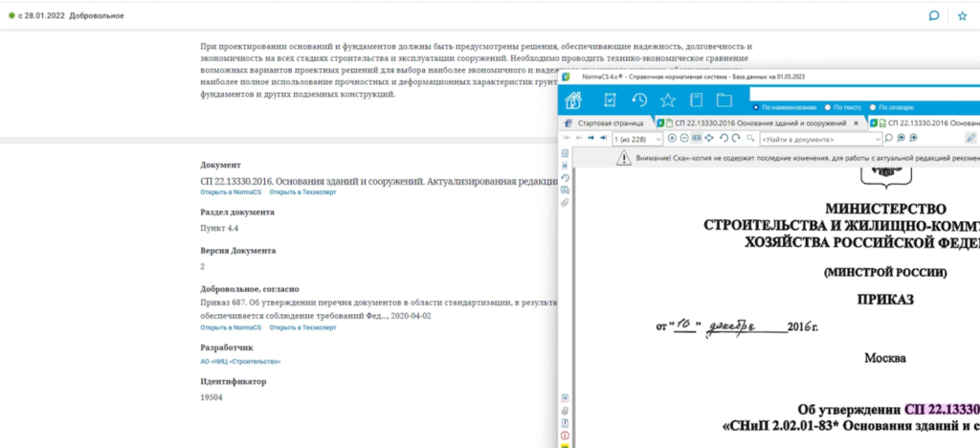Viewport: 980px width, 448px height.
Task: Rotate the scan clockwise
Action: pyautogui.click(x=736, y=138)
